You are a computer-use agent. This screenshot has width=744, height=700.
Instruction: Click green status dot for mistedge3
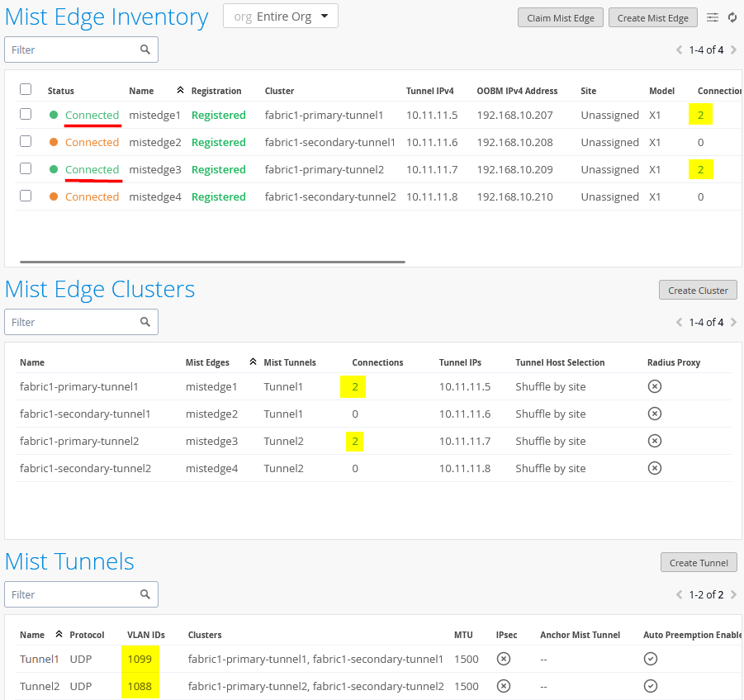54,169
